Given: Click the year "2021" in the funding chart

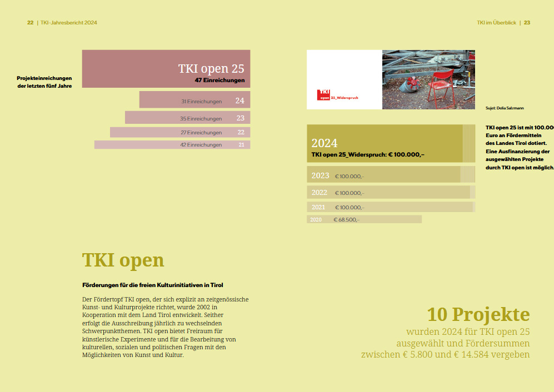Looking at the screenshot, I should tap(318, 207).
